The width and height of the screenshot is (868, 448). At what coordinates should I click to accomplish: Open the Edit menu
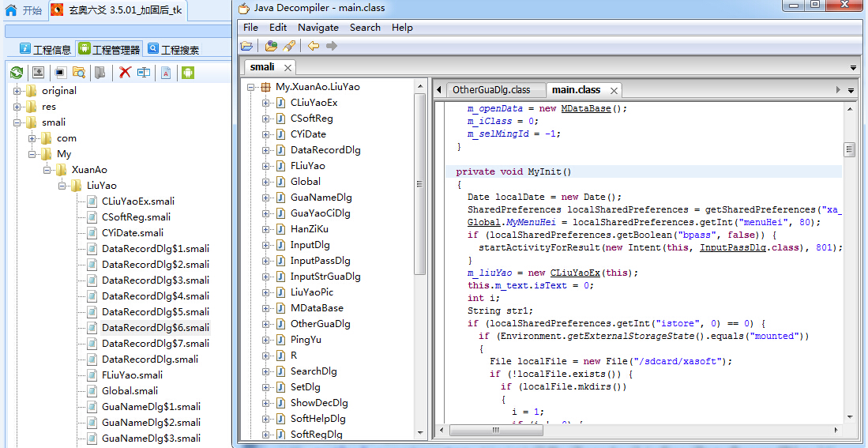pos(278,27)
